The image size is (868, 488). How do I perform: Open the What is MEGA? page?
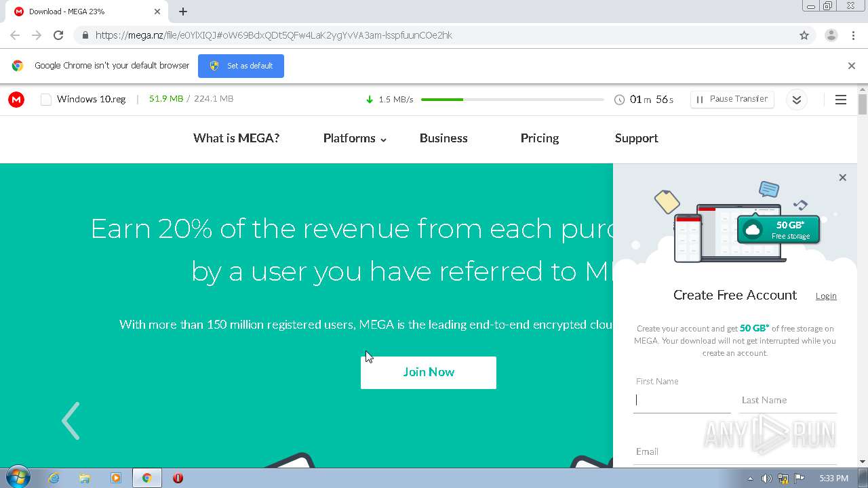point(236,138)
